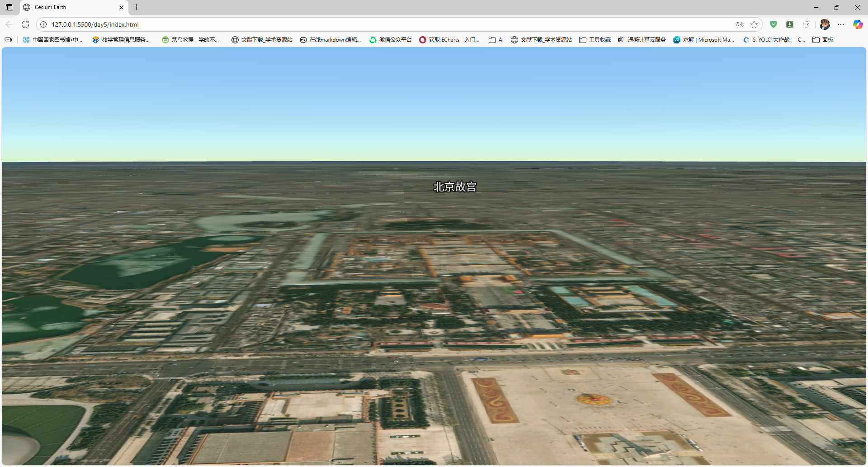The height and width of the screenshot is (467, 868).
Task: Click the 北京故宫 label on the map
Action: (x=454, y=187)
